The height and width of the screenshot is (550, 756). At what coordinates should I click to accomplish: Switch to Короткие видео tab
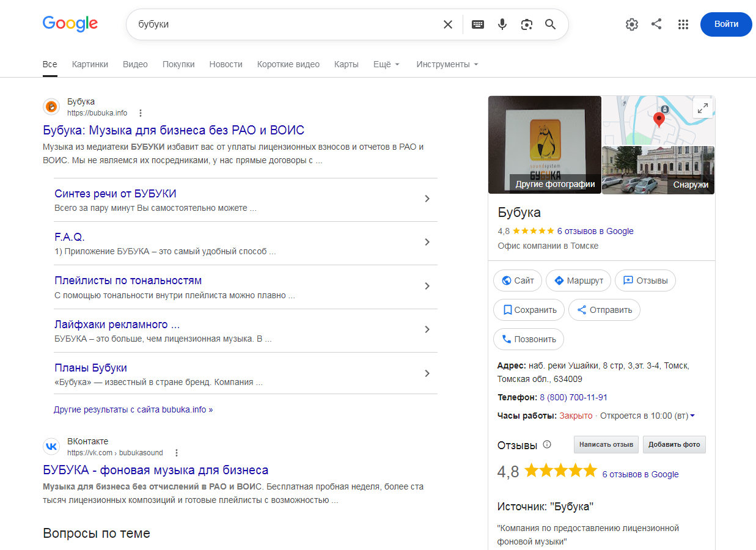[x=288, y=64]
